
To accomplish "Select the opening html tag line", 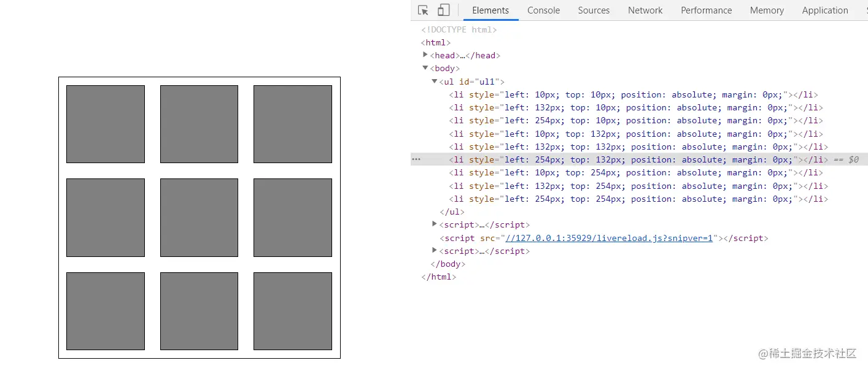I will [x=436, y=42].
